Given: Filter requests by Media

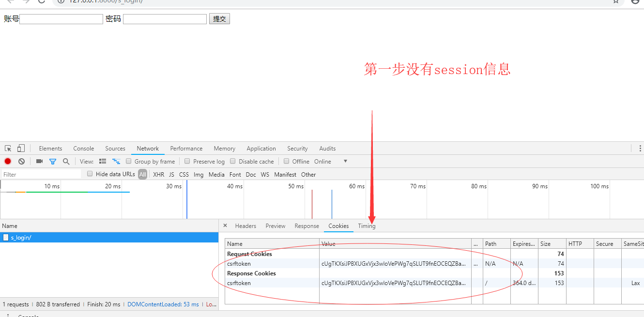Looking at the screenshot, I should (x=216, y=175).
